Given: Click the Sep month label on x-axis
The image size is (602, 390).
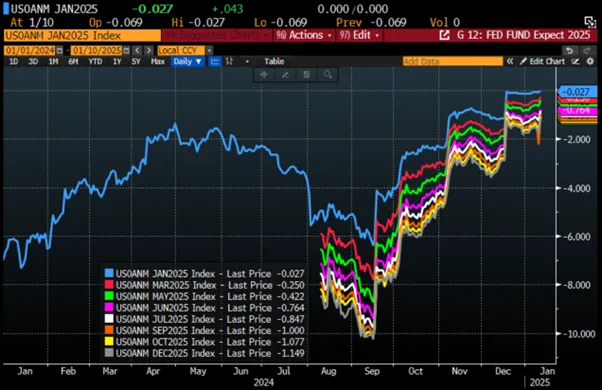Looking at the screenshot, I should [x=372, y=371].
